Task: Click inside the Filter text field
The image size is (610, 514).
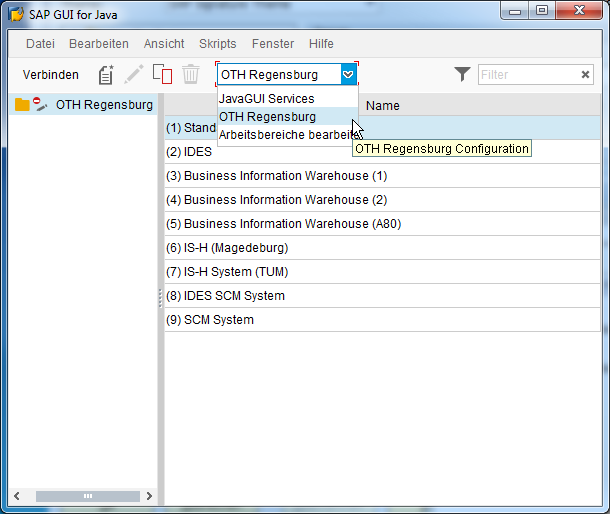Action: (x=527, y=75)
